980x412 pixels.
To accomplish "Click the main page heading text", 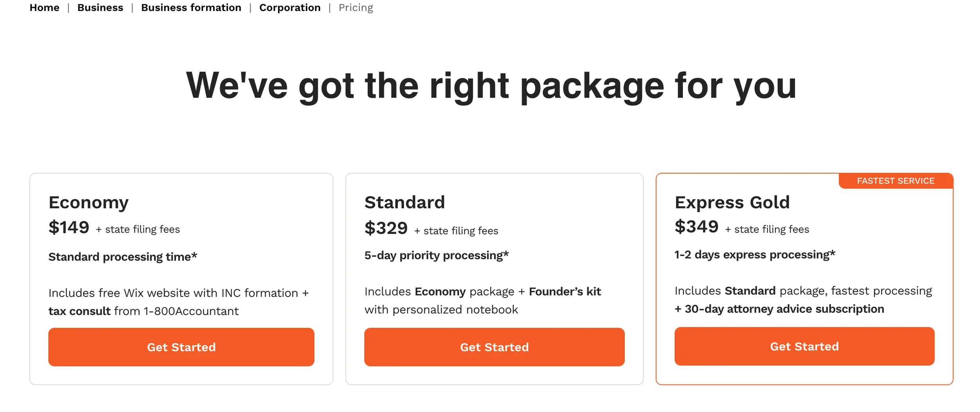I will click(491, 85).
